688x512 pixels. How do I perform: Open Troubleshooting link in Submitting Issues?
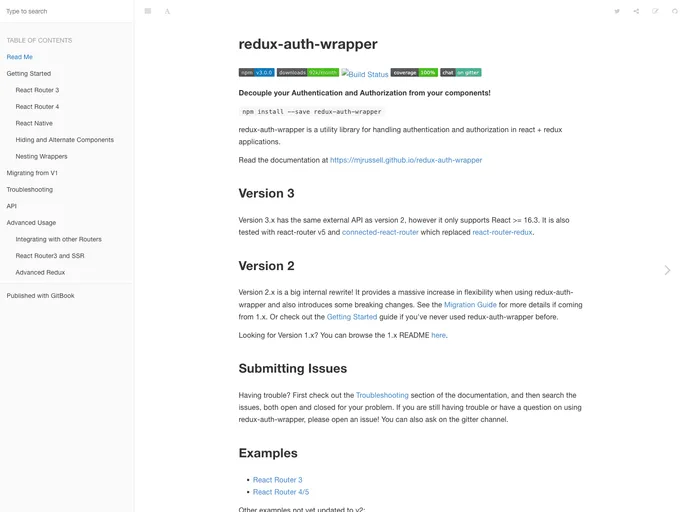click(382, 395)
